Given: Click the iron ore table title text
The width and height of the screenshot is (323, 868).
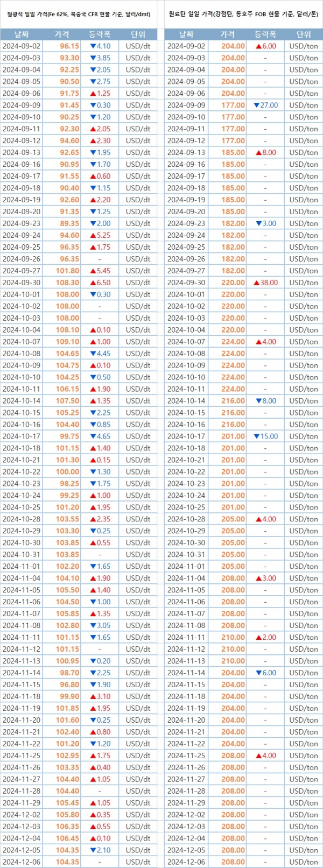Looking at the screenshot, I should [79, 15].
